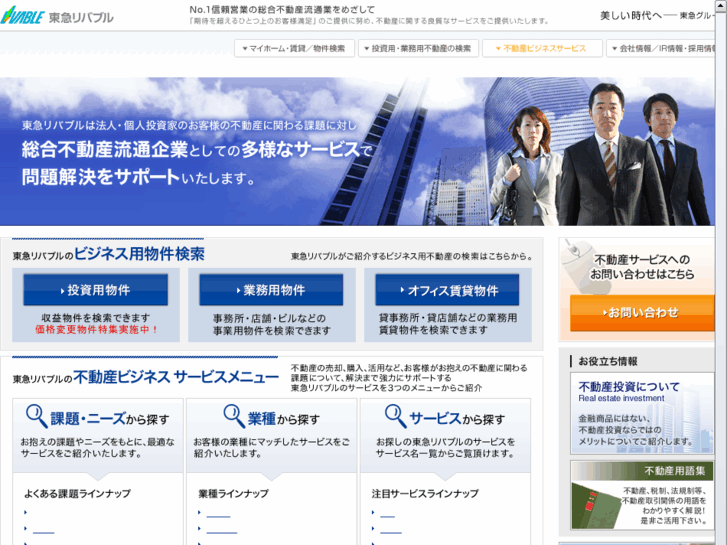Image resolution: width=727 pixels, height=545 pixels.
Task: Select the 業種から探す heading
Action: tap(284, 419)
